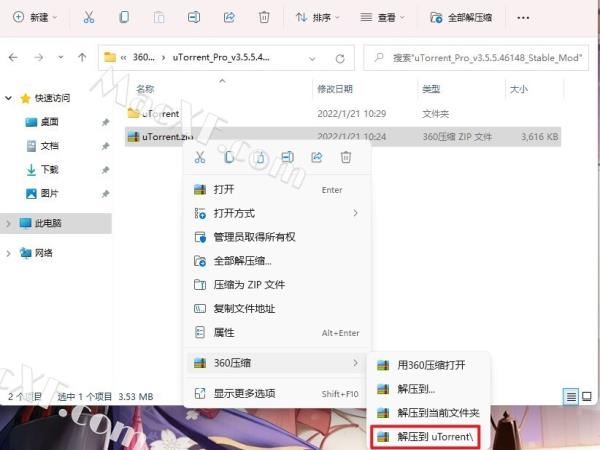600x450 pixels.
Task: Select This PC (此电脑) in sidebar
Action: [x=56, y=223]
